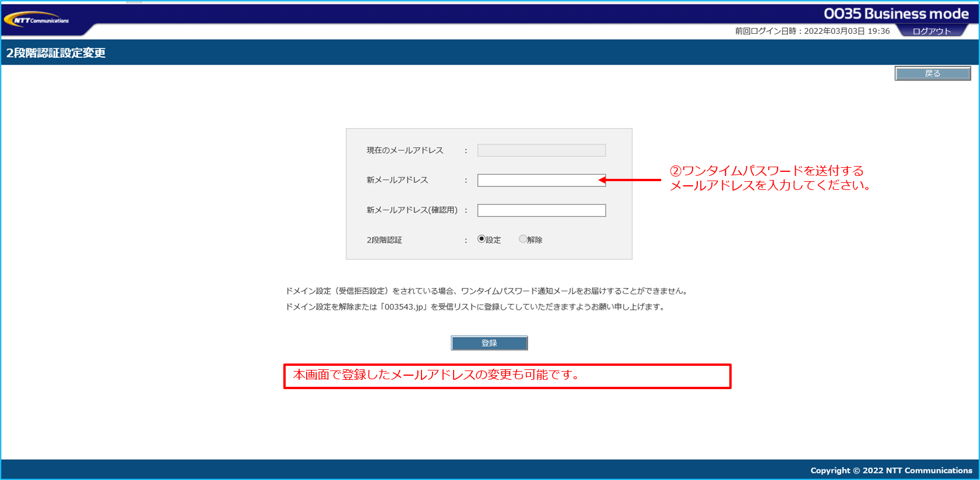Click the greyed-out 現在のメールアドレス field
The height and width of the screenshot is (480, 980).
point(541,150)
